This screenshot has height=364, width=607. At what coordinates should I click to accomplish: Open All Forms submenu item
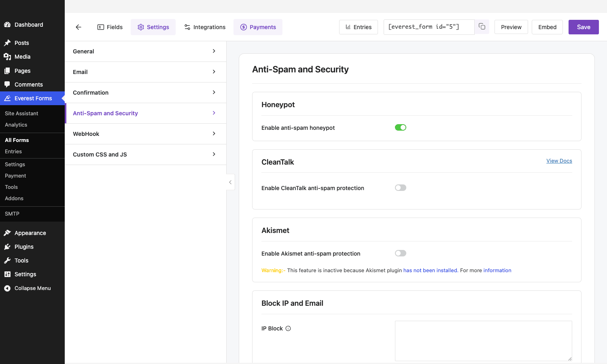pyautogui.click(x=17, y=140)
